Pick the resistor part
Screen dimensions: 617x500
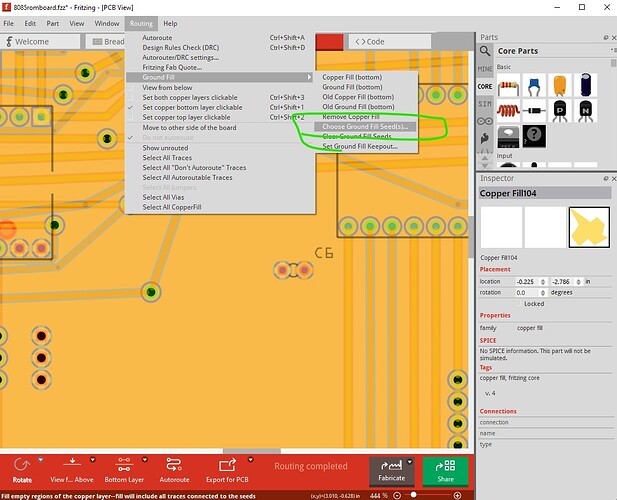pyautogui.click(x=508, y=85)
